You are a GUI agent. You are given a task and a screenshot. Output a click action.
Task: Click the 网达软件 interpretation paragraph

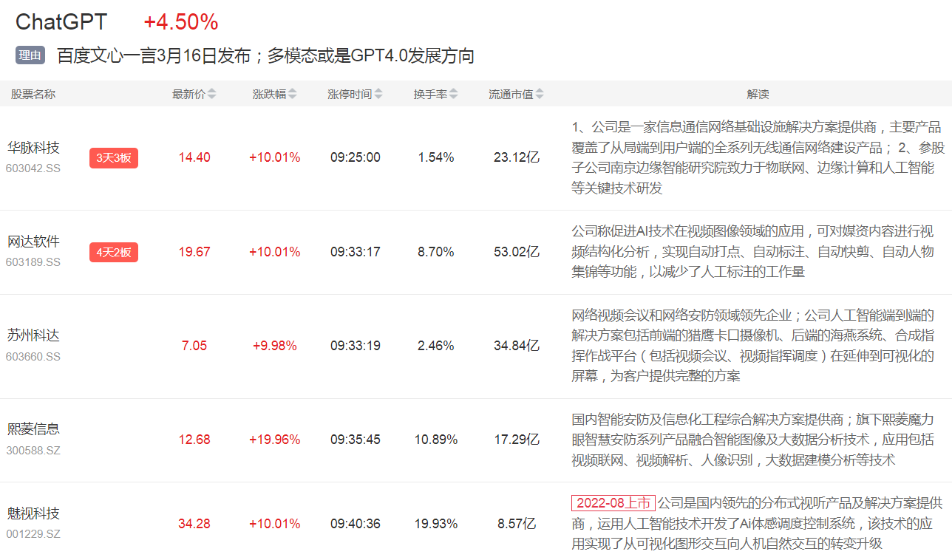click(753, 252)
